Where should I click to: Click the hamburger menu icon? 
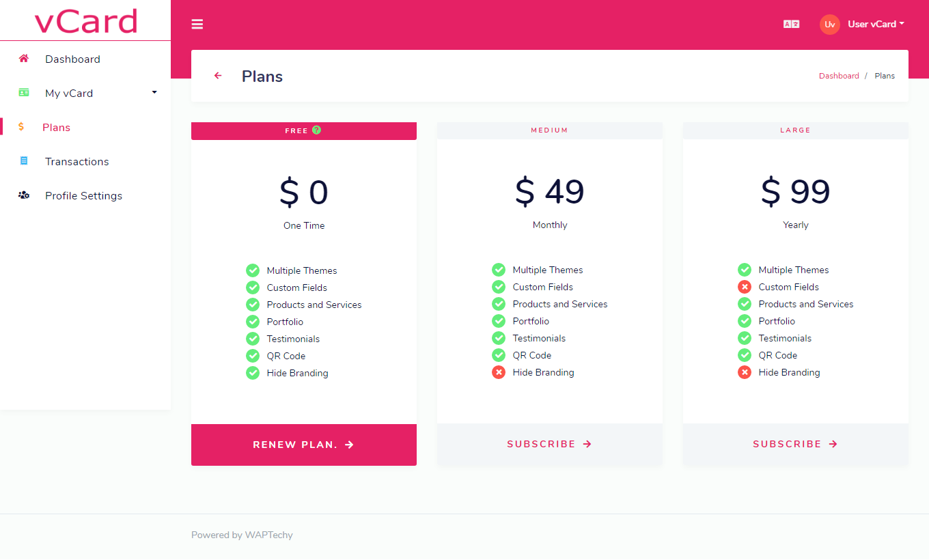(197, 25)
